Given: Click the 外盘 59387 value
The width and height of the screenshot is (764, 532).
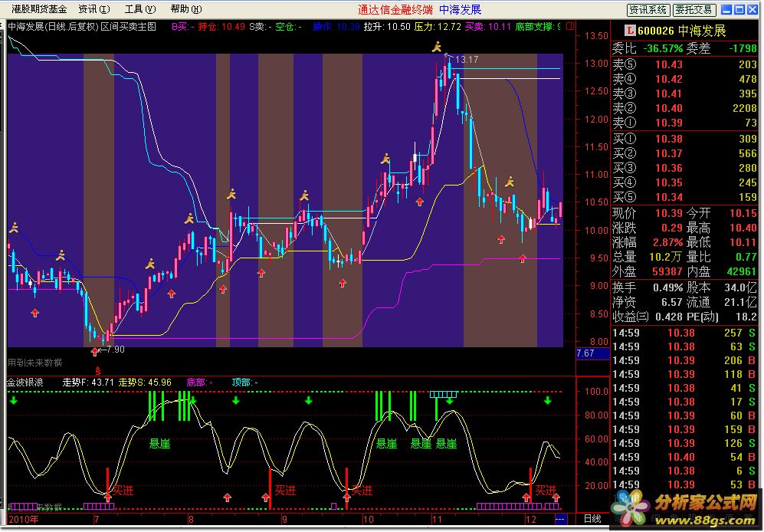Looking at the screenshot, I should [667, 271].
